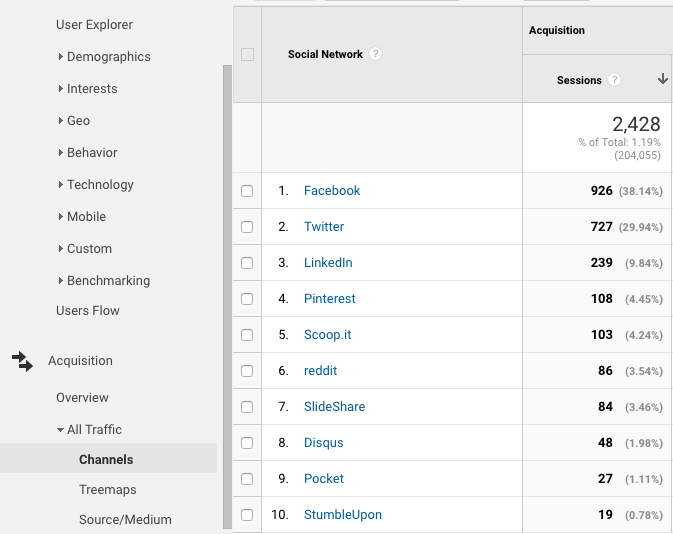Image resolution: width=673 pixels, height=534 pixels.
Task: Click the Pocket sessions count 27
Action: click(x=605, y=479)
